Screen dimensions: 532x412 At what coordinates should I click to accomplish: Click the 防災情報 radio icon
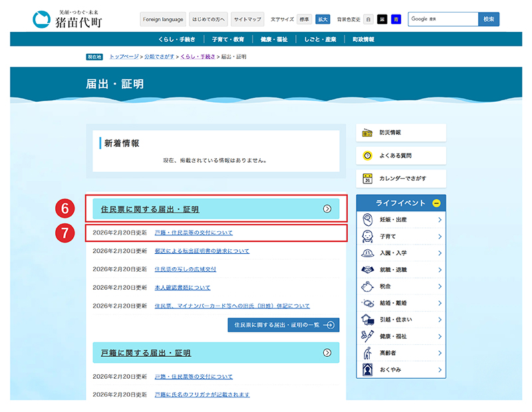pyautogui.click(x=366, y=133)
